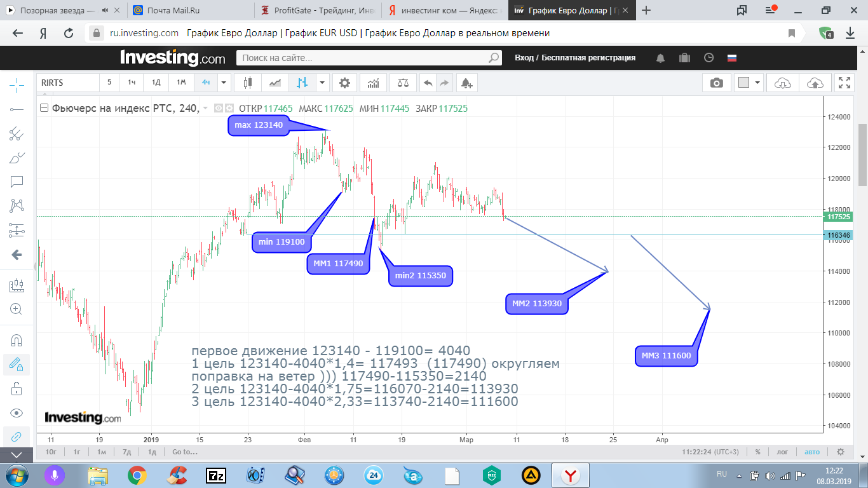The image size is (868, 488).
Task: Expand the left toolbar bottom chevron
Action: [17, 455]
